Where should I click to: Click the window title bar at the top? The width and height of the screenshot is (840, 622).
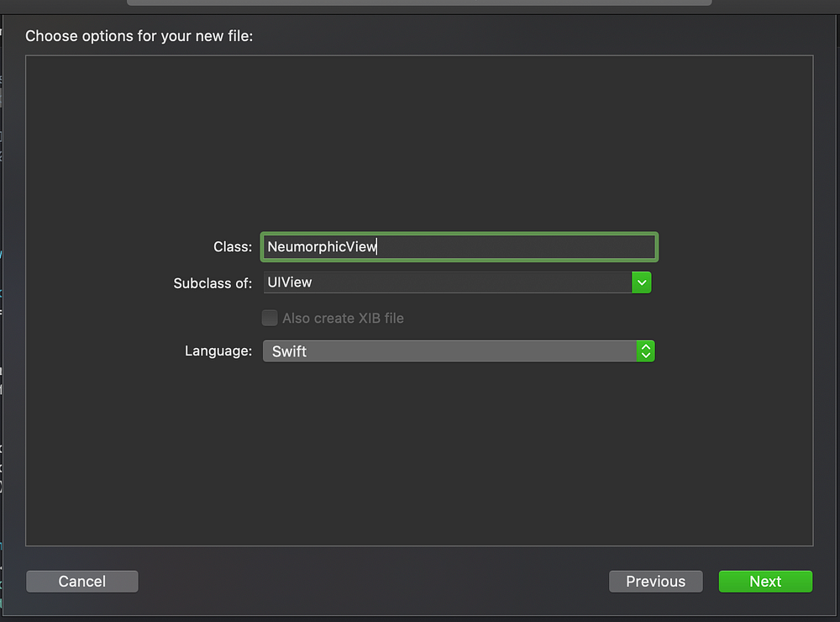pyautogui.click(x=420, y=5)
